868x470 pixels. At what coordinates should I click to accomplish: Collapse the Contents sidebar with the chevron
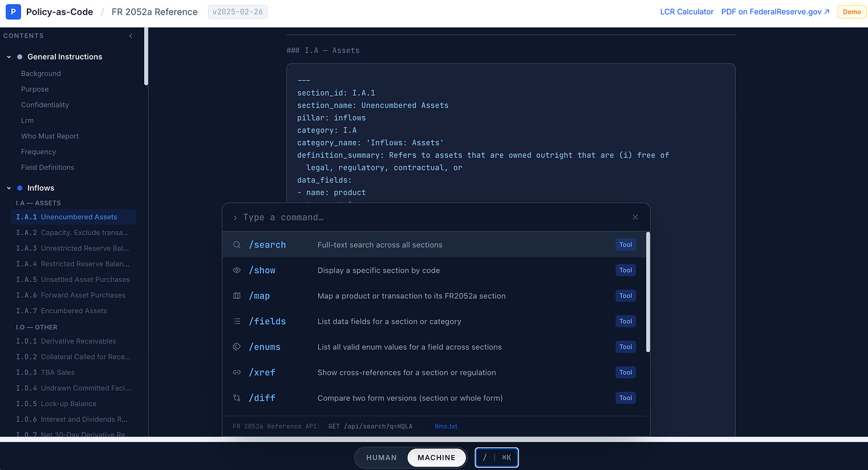[x=131, y=36]
